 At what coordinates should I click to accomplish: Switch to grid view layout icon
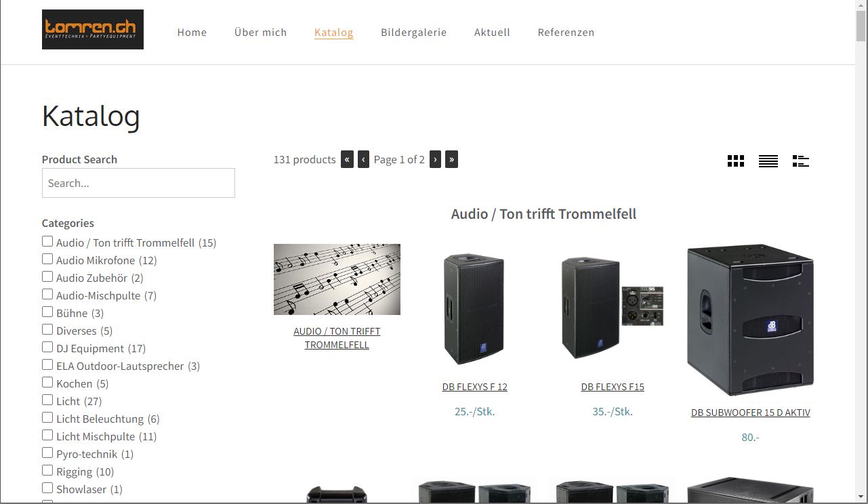[x=736, y=161]
